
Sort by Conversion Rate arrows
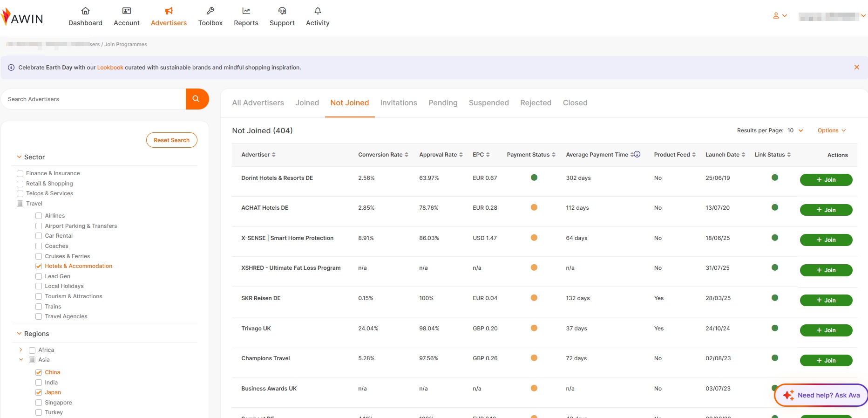point(407,155)
